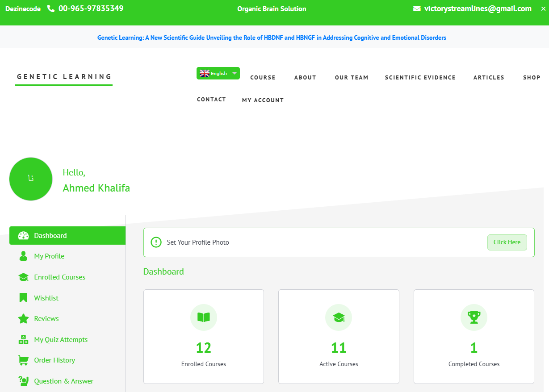Screen dimensions: 549x392
Task: Click the Enrolled Courses book-stack icon
Action: 23,277
